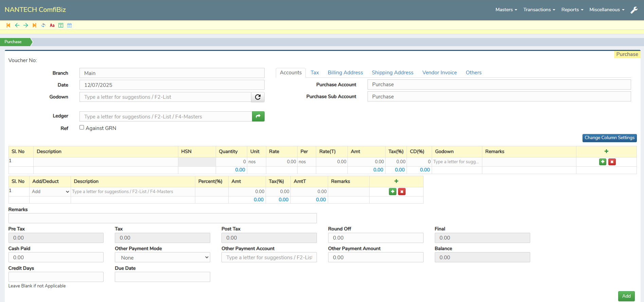Jump to last record with the orange skip-forward arrow

[34, 25]
